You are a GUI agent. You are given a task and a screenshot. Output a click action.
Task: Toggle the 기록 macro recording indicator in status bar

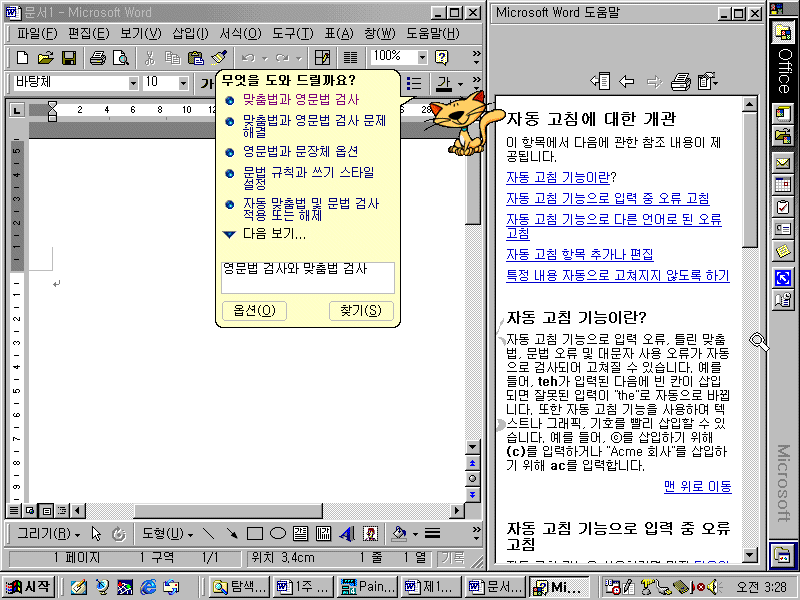(x=453, y=558)
